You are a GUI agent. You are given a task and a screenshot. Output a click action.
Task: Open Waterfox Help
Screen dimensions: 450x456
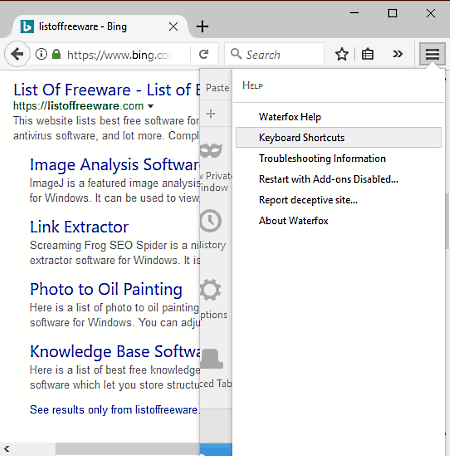338,117
